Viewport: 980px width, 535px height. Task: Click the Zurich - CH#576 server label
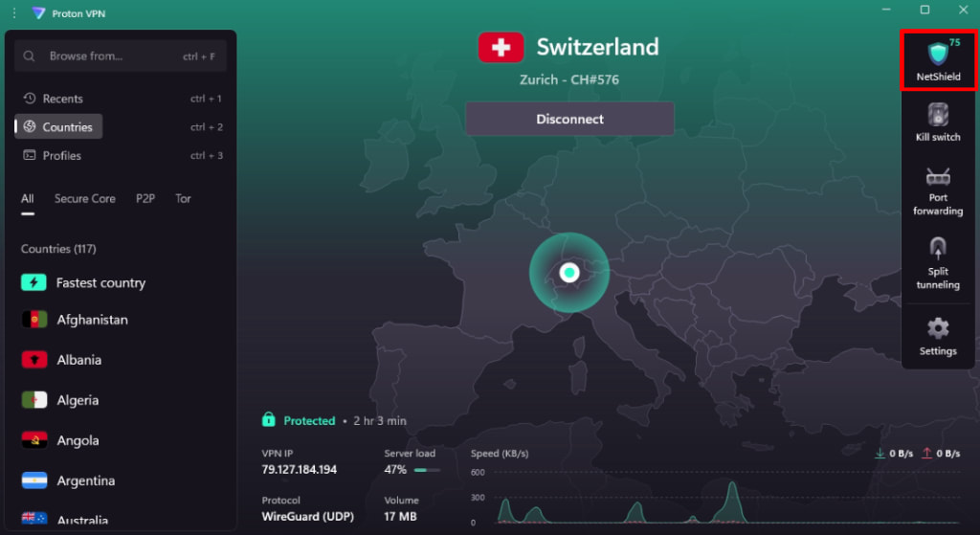[569, 80]
